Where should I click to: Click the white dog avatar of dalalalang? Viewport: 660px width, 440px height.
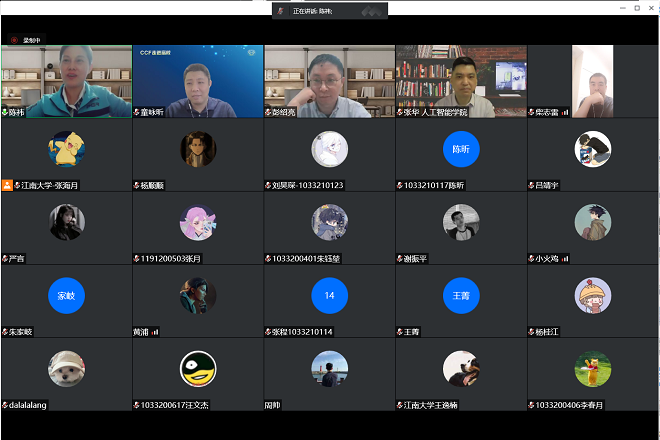tap(66, 368)
